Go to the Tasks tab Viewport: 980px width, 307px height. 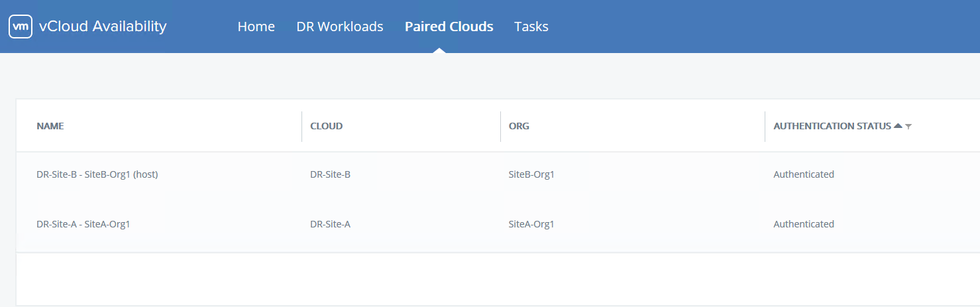531,27
